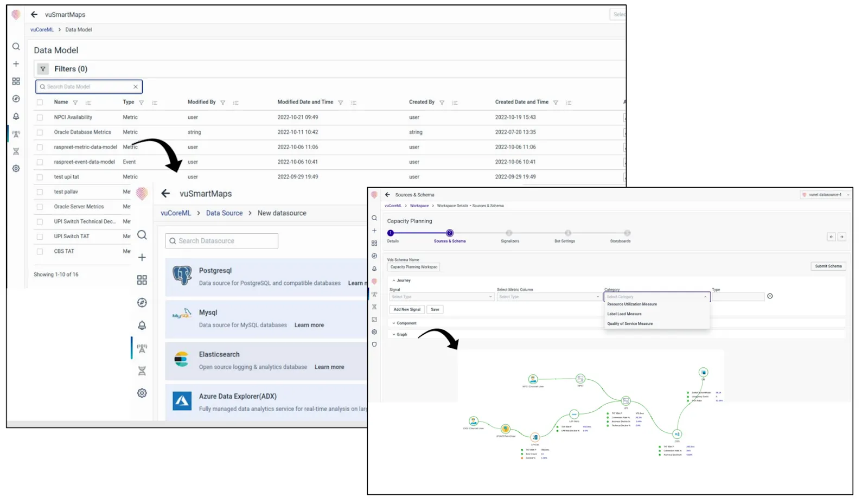The width and height of the screenshot is (868, 504).
Task: Open dashboards grid icon in Data Model sidebar
Action: click(16, 81)
